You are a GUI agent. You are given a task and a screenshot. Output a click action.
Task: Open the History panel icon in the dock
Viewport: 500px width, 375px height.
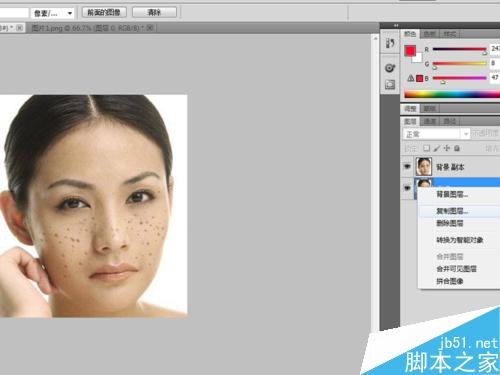390,43
